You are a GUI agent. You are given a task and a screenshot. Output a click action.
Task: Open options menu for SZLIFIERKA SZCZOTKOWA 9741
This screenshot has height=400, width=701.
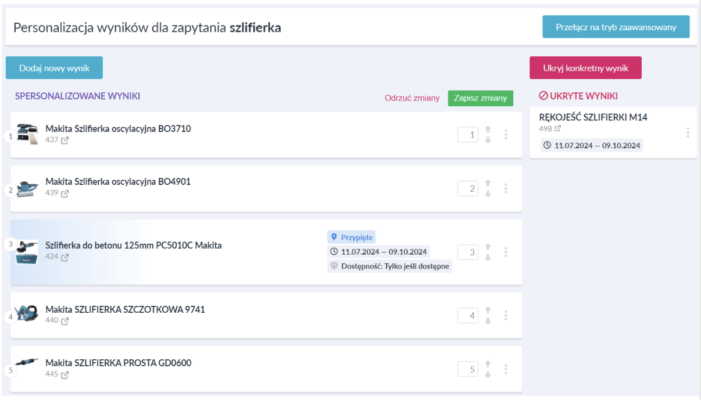tap(506, 316)
